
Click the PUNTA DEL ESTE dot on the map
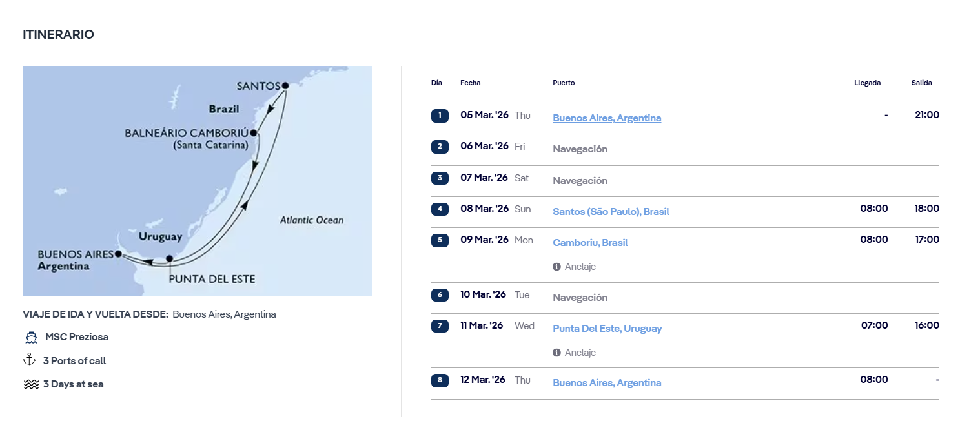[169, 259]
